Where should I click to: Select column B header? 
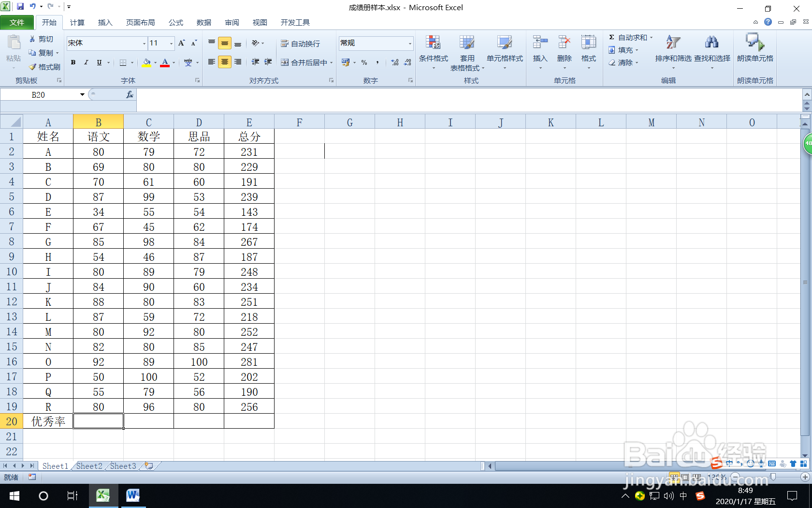point(98,122)
